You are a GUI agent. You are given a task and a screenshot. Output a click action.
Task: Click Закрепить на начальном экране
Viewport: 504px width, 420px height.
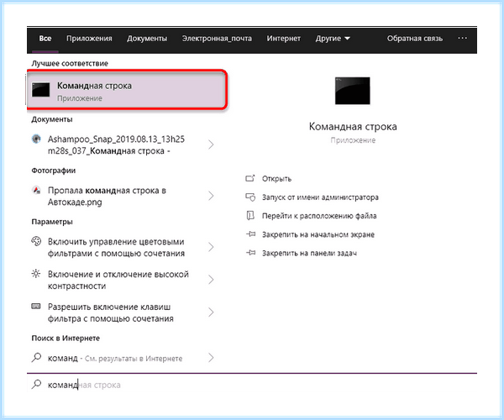318,234
